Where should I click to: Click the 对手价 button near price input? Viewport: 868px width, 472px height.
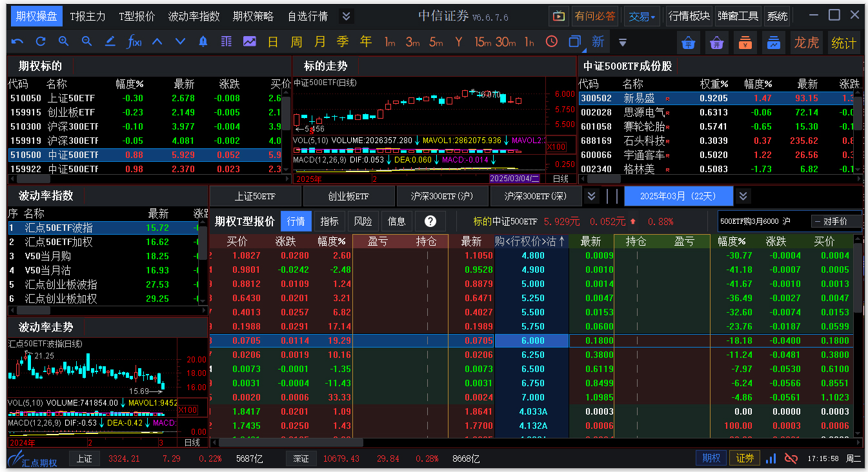click(836, 221)
